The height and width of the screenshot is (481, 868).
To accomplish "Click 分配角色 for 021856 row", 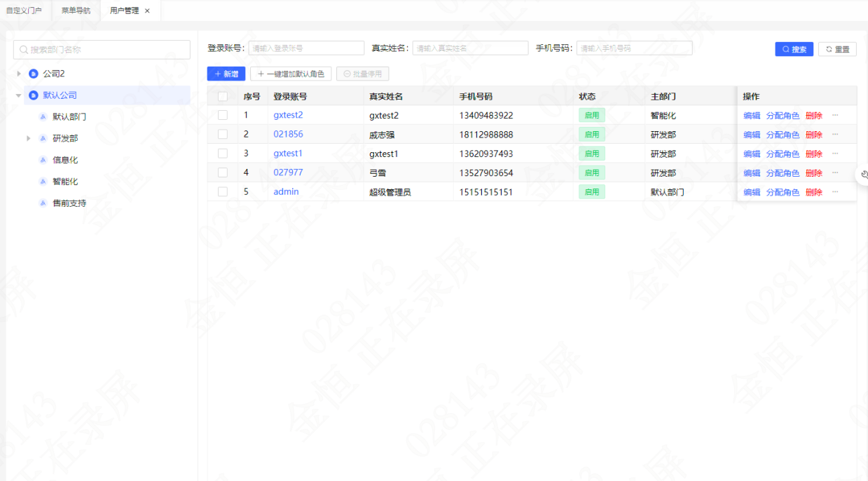I will (x=783, y=135).
